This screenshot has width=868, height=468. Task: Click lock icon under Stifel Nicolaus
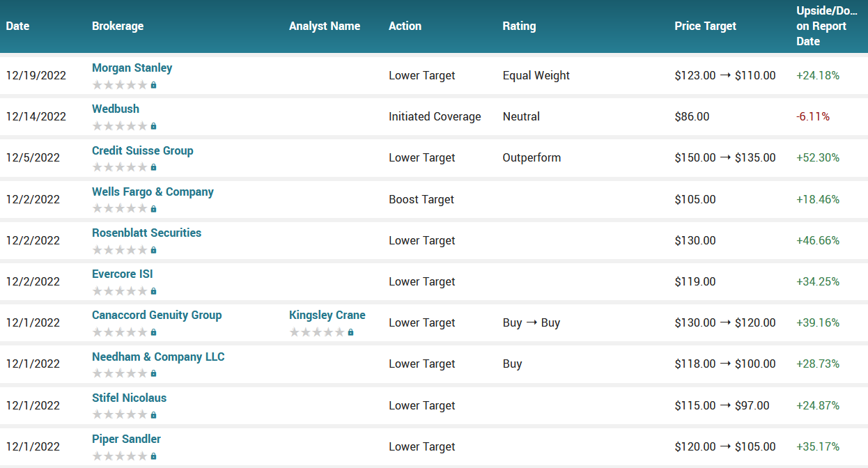153,415
